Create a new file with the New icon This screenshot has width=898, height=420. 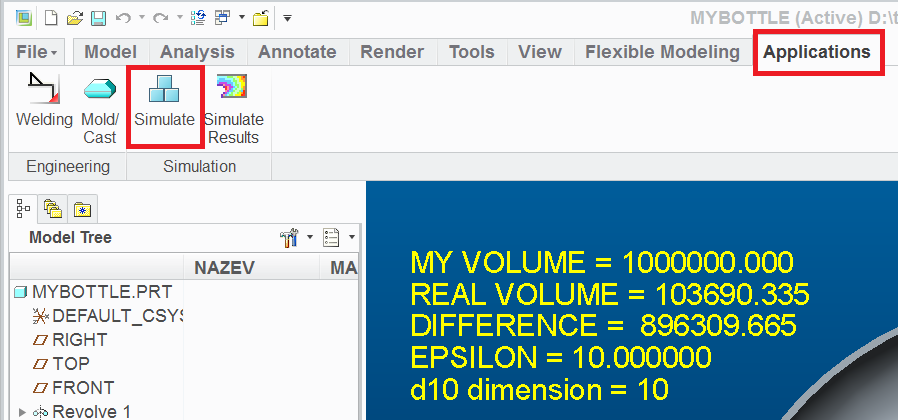pyautogui.click(x=52, y=18)
